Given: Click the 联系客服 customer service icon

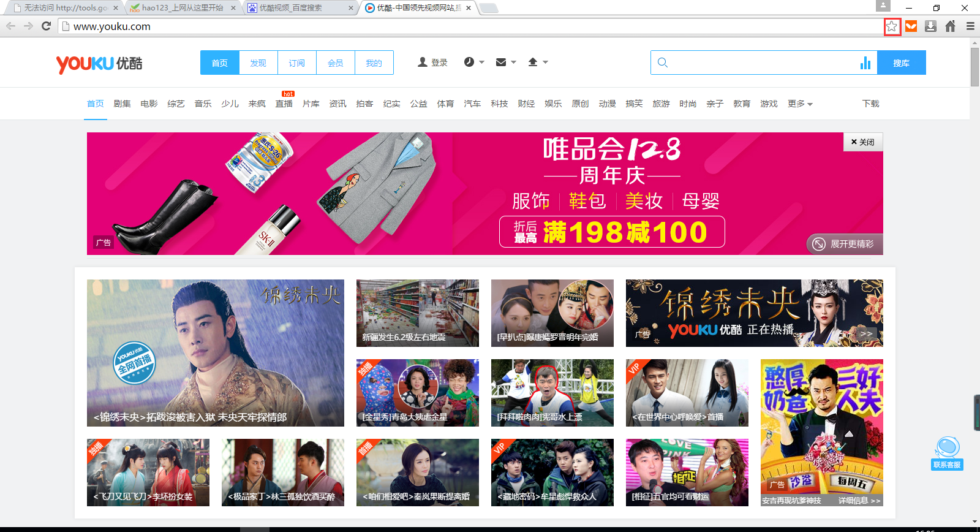Looking at the screenshot, I should click(x=947, y=454).
